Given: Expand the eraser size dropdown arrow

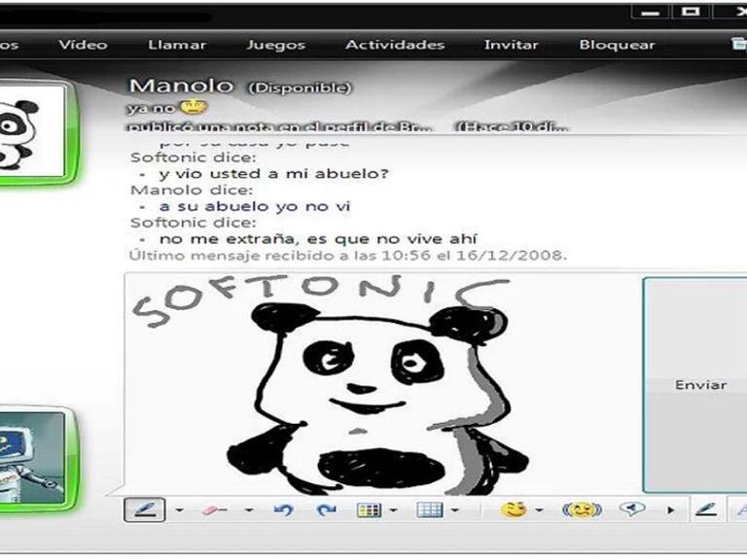Looking at the screenshot, I should 249,510.
